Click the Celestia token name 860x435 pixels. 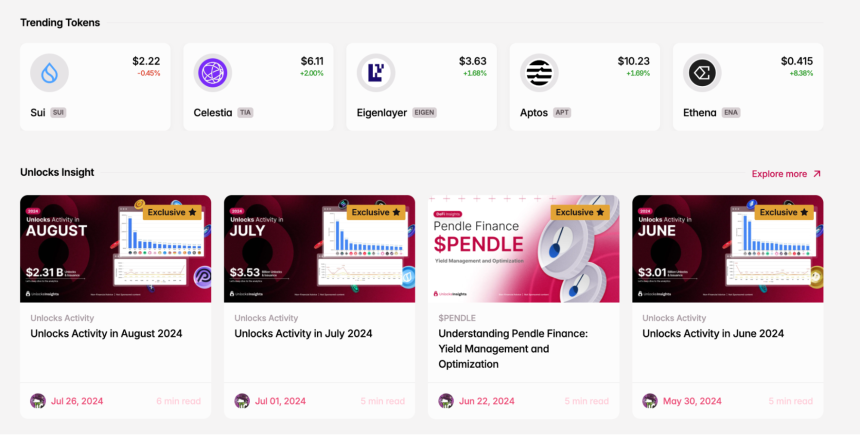click(x=213, y=113)
